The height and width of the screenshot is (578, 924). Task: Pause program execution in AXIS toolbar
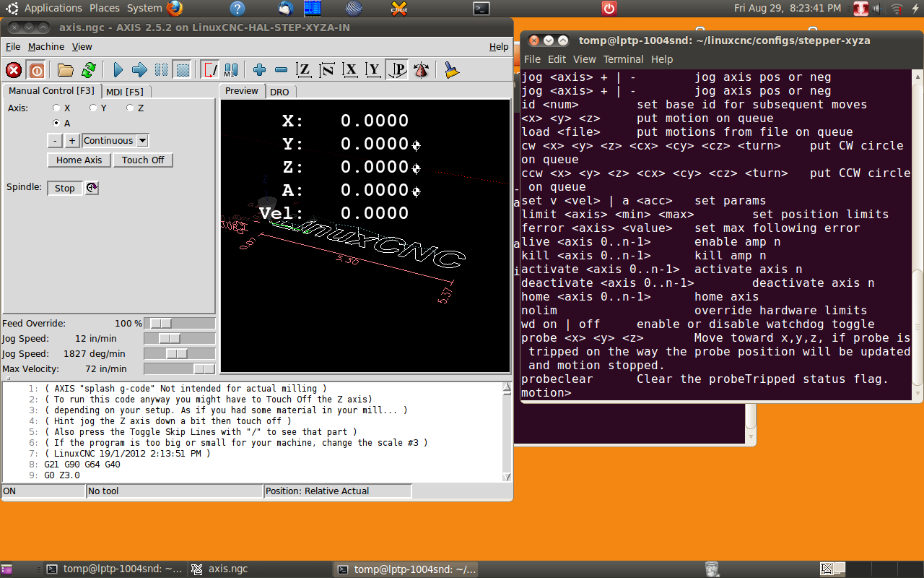pyautogui.click(x=162, y=70)
